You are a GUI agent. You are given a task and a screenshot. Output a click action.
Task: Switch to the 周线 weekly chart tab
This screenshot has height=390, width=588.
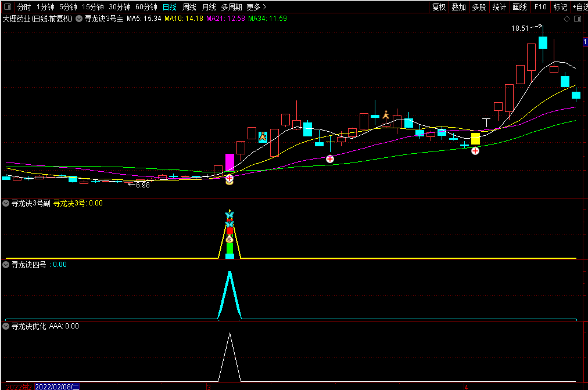(189, 7)
